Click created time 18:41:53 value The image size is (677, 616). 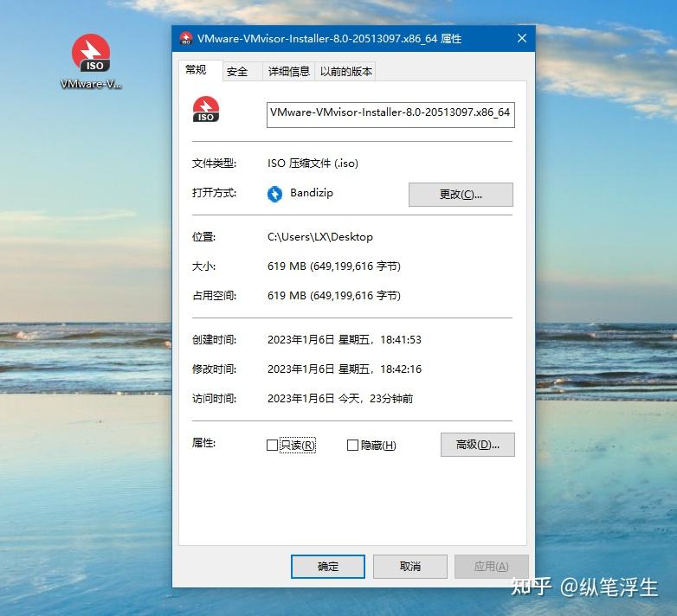pos(344,339)
